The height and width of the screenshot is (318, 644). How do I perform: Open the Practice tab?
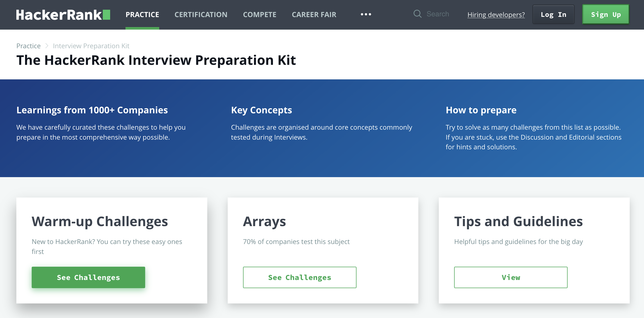click(x=142, y=15)
